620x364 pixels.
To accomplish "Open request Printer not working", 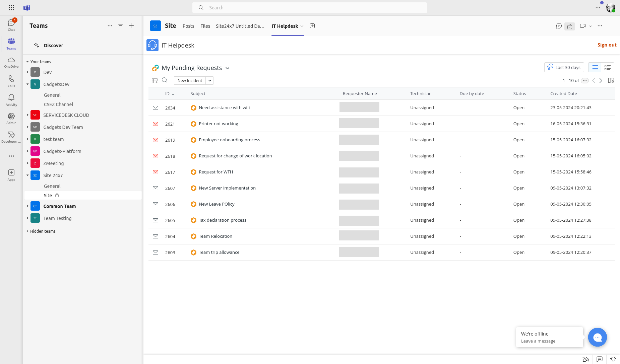I will pos(219,124).
